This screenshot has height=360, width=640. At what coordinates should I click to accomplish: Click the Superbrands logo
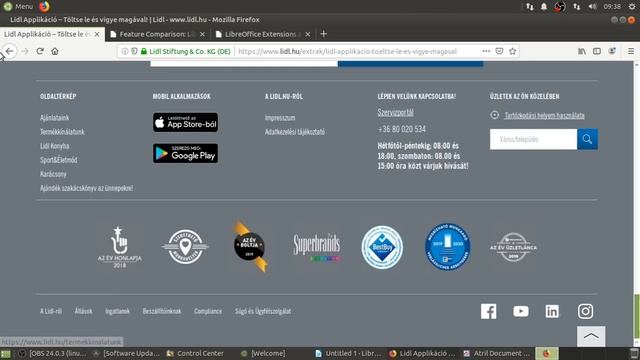(x=317, y=247)
